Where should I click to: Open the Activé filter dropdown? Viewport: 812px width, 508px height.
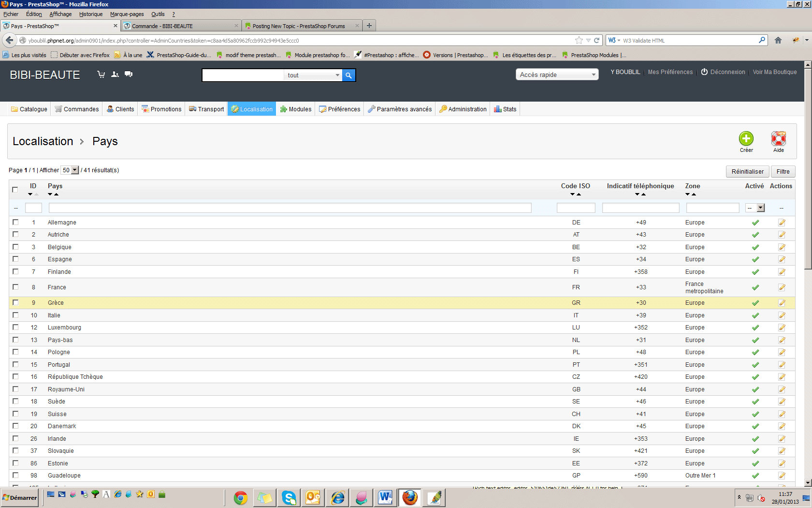pos(755,208)
